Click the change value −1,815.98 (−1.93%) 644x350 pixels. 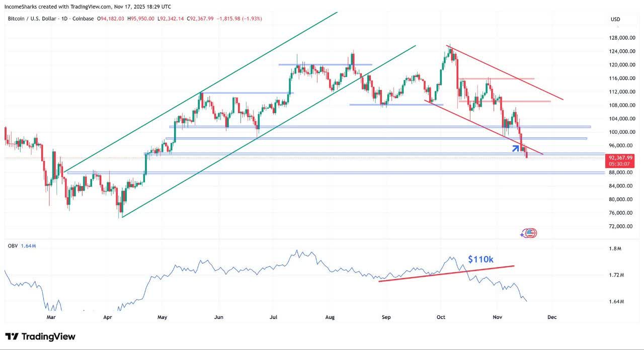point(239,19)
